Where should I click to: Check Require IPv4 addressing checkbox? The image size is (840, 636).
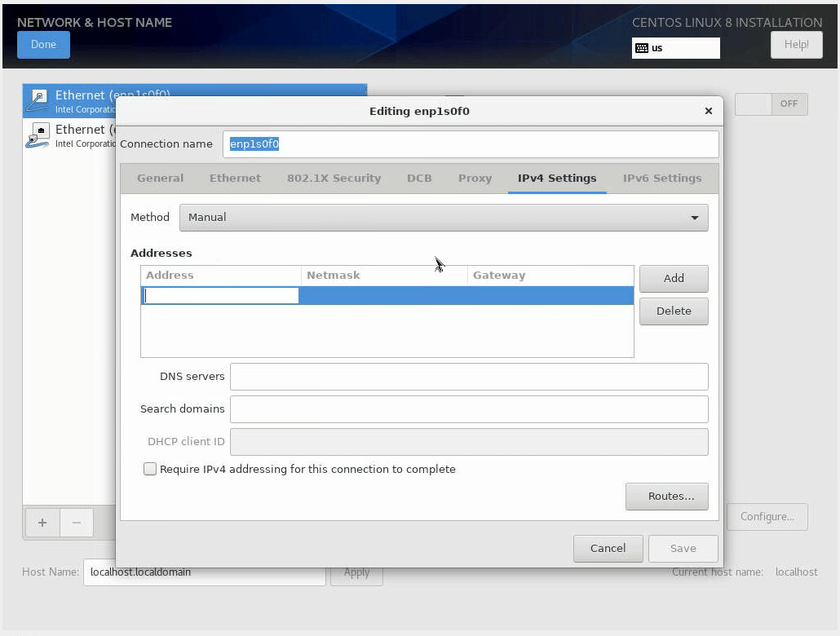[x=150, y=470]
